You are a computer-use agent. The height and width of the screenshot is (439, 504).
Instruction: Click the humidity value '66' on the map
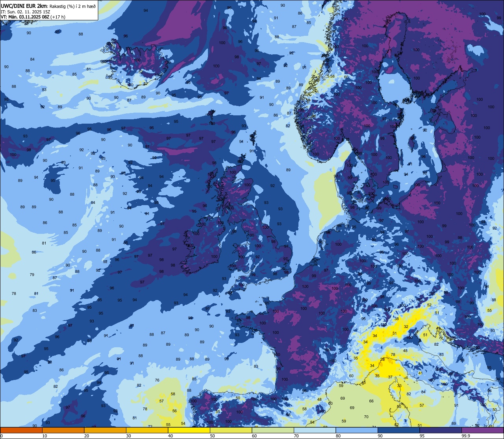tap(371, 401)
